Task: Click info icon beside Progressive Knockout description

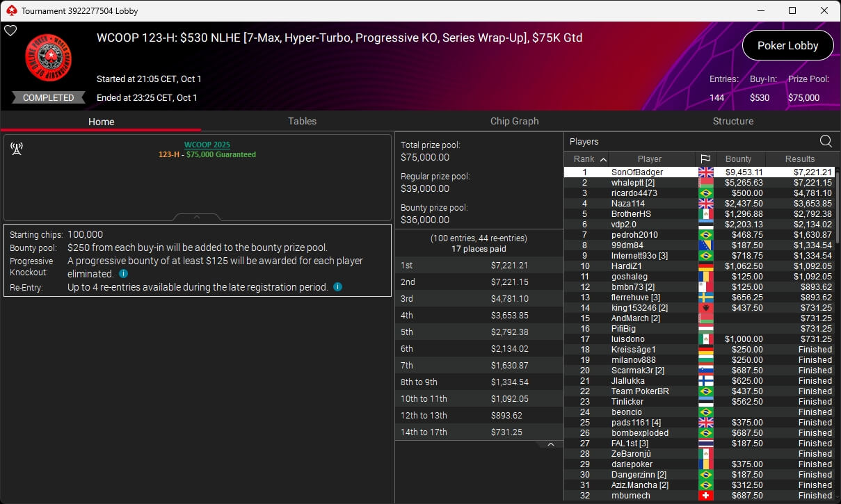Action: pyautogui.click(x=123, y=274)
